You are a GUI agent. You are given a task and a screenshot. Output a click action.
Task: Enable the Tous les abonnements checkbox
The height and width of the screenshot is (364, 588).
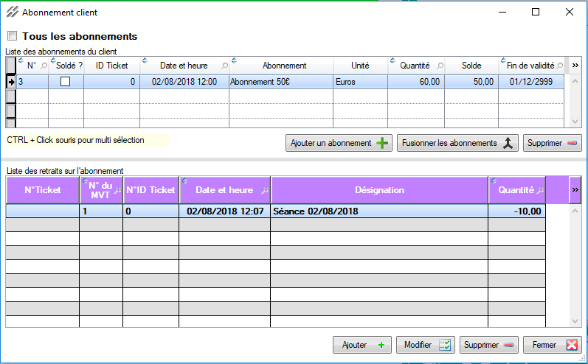pos(13,36)
